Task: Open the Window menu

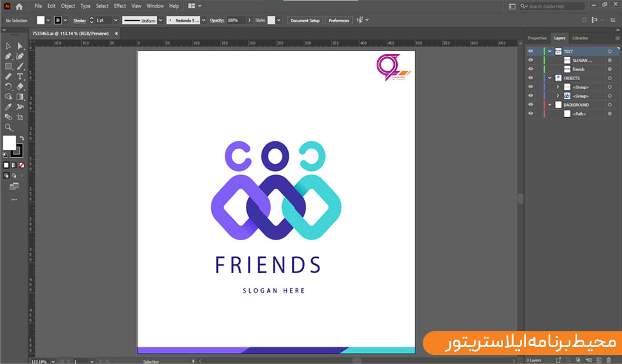Action: pos(155,6)
